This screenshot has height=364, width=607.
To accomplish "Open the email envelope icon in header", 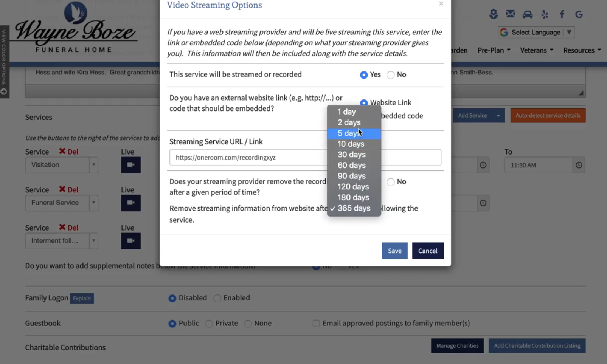I will click(x=510, y=14).
